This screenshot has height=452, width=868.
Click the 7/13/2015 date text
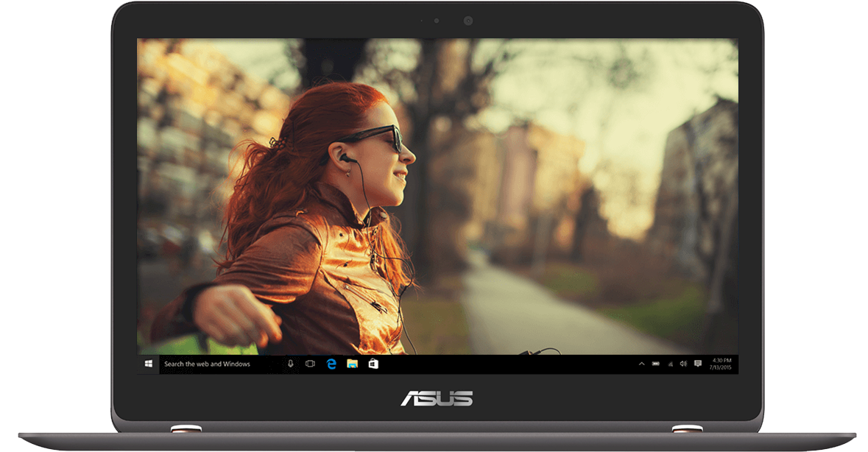pos(720,367)
